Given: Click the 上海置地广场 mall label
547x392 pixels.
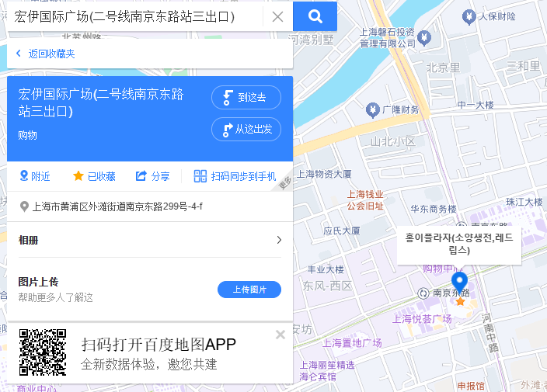Looking at the screenshot, I should 352,343.
